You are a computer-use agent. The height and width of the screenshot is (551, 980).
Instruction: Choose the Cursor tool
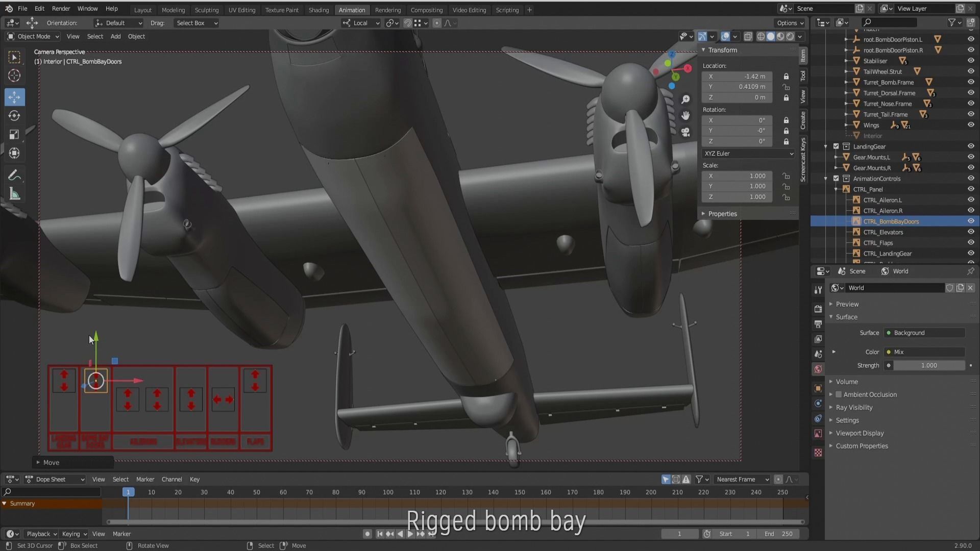coord(14,76)
